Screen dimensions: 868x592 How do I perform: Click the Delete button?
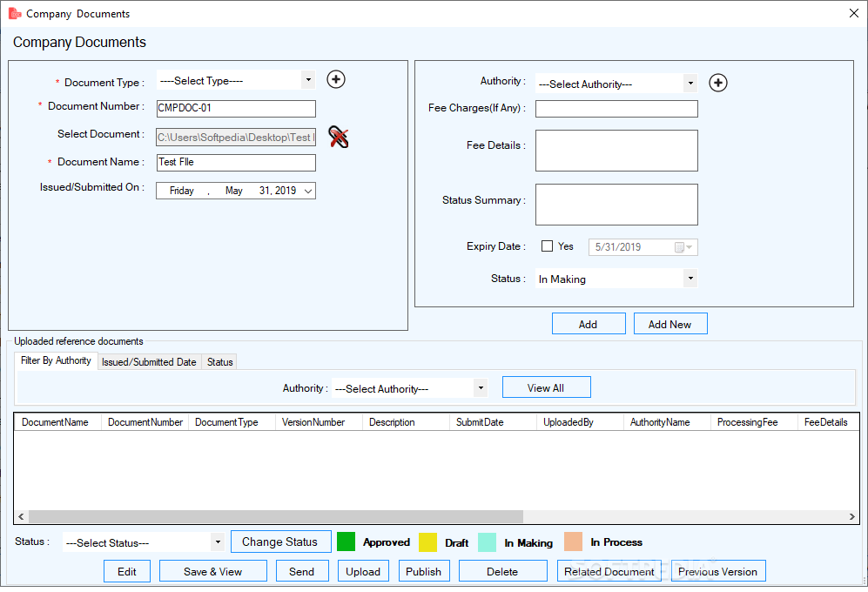502,571
